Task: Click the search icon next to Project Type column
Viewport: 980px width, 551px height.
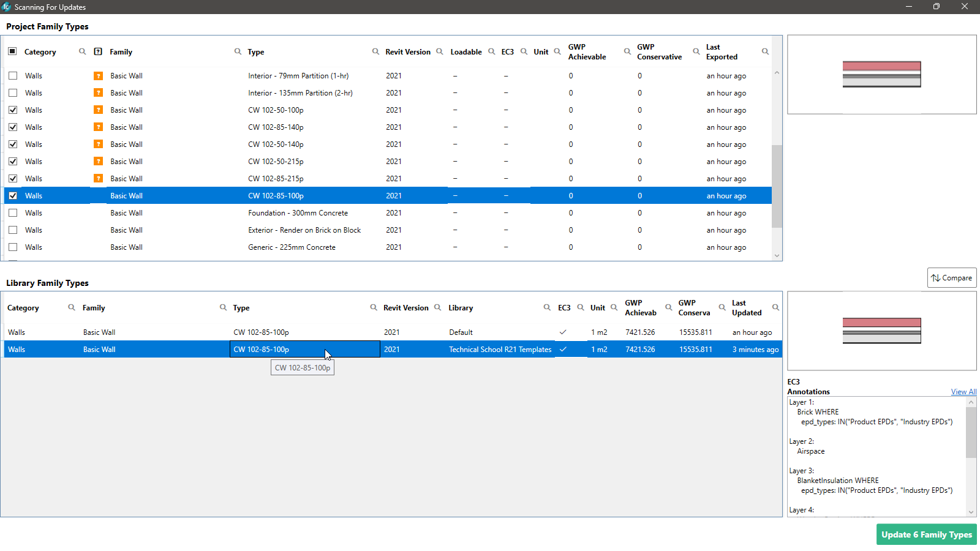Action: (375, 51)
